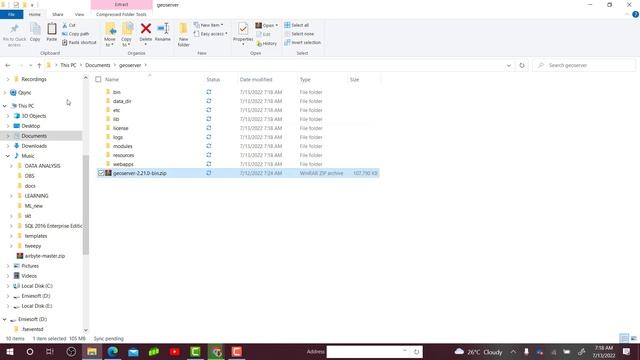Click Documents in the address breadcrumb

click(x=98, y=65)
